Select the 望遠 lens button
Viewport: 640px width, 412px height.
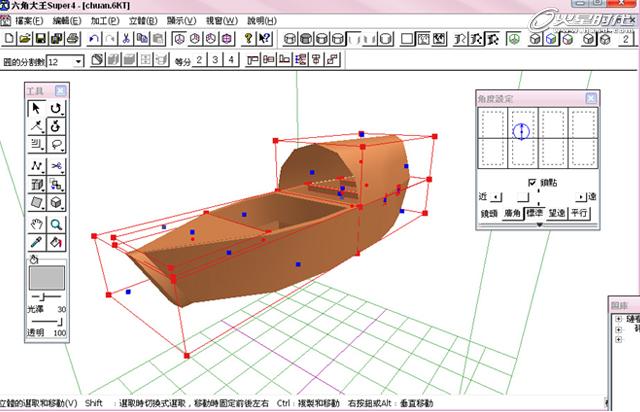(557, 213)
